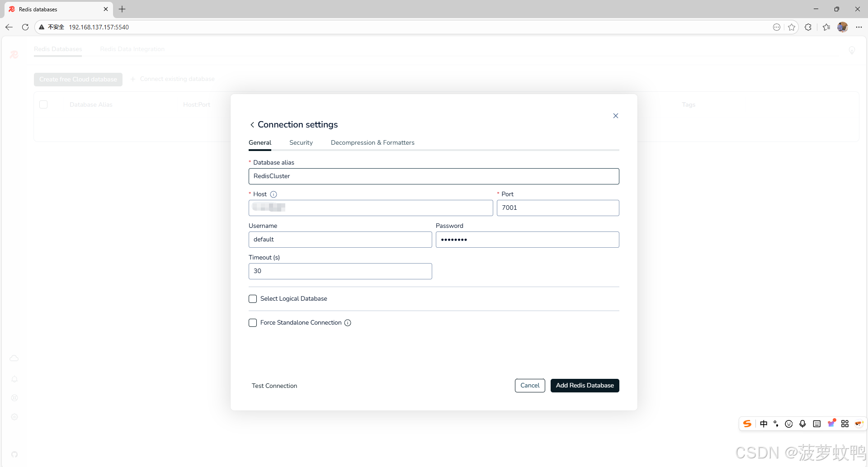The height and width of the screenshot is (467, 868).
Task: Go back in the browser
Action: click(x=9, y=27)
